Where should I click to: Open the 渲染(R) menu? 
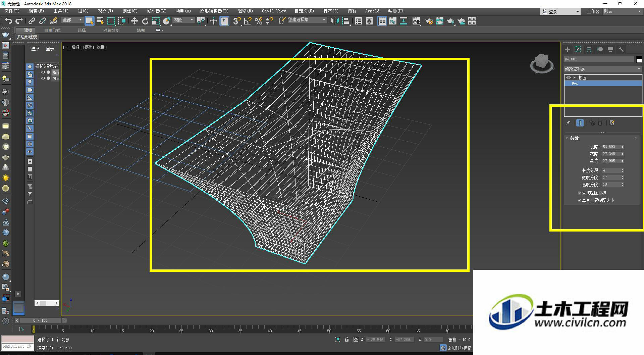point(245,11)
